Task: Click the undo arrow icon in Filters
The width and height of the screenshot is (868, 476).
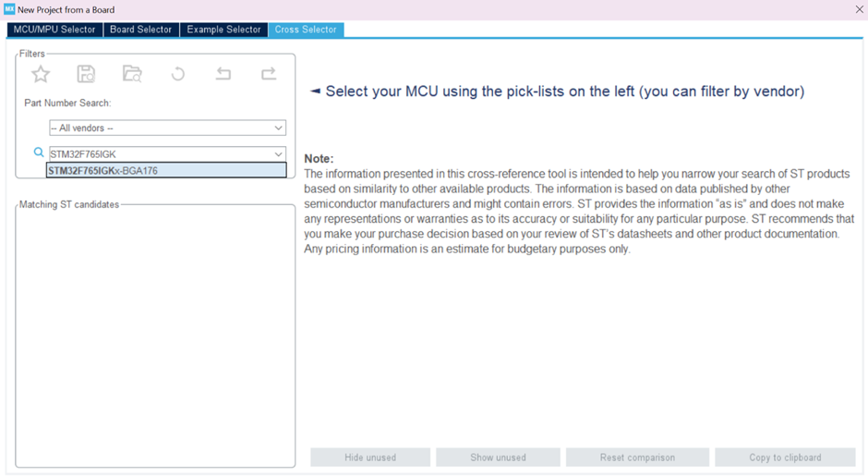Action: (x=223, y=74)
